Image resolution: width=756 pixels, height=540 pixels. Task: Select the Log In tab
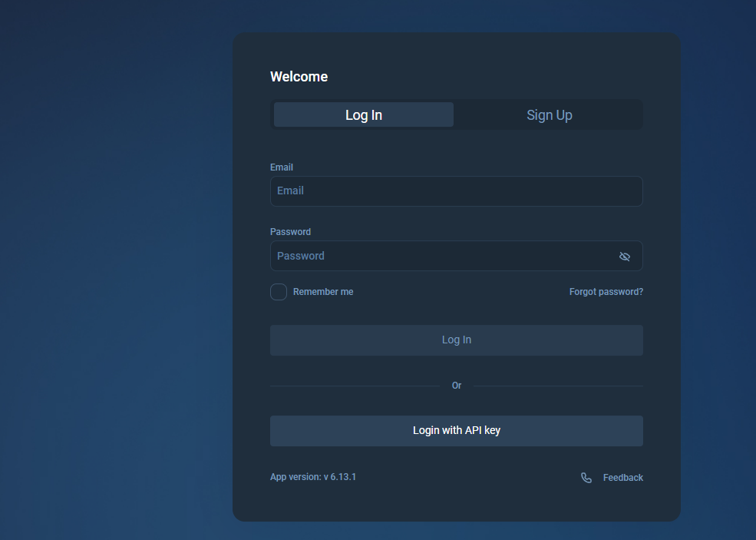[363, 114]
